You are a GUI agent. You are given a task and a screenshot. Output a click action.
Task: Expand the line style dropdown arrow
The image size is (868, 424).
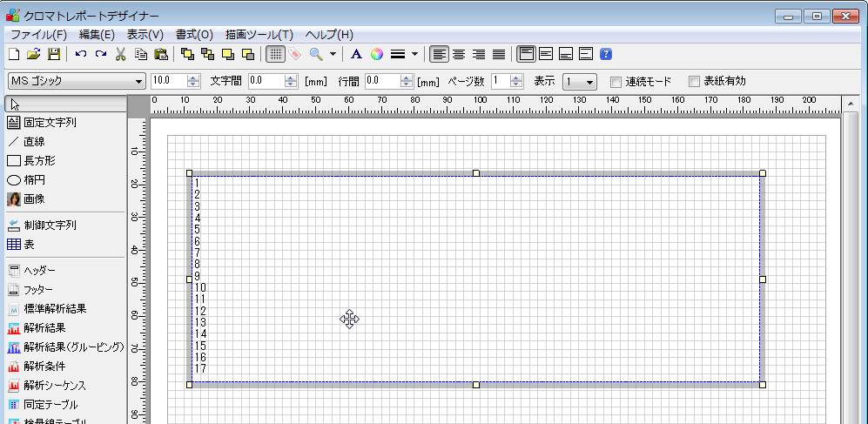tap(415, 54)
